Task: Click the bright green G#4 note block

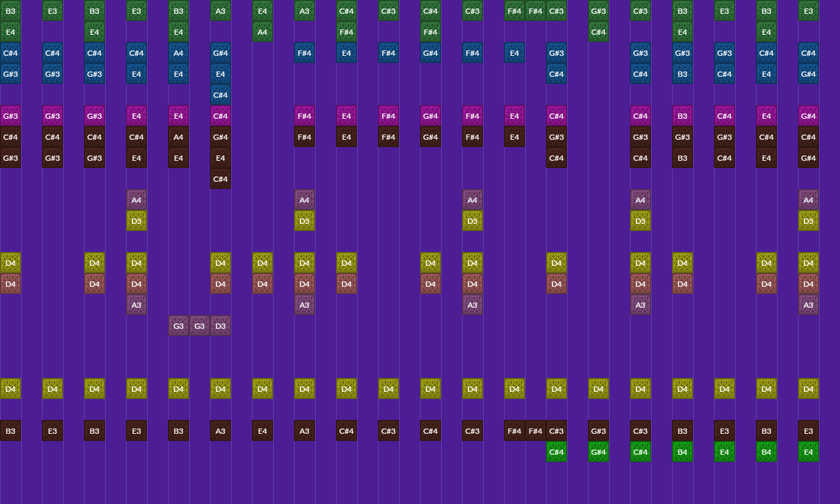Action: tap(598, 452)
